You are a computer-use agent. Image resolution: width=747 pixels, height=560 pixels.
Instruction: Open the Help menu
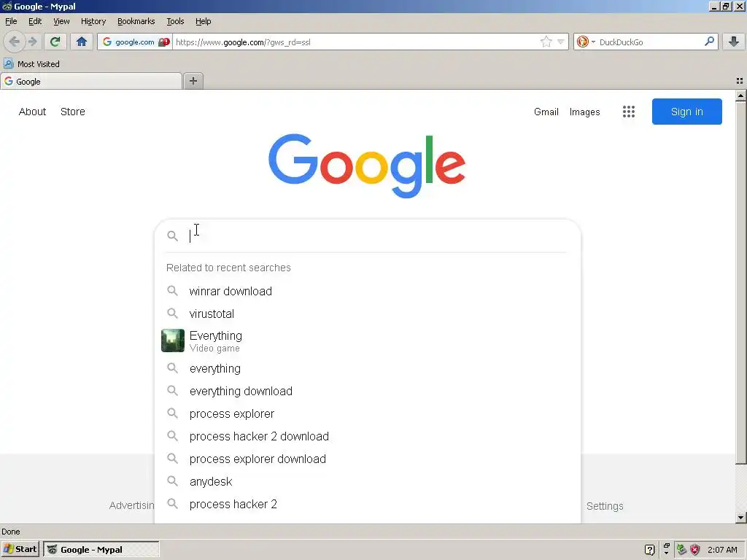[203, 21]
